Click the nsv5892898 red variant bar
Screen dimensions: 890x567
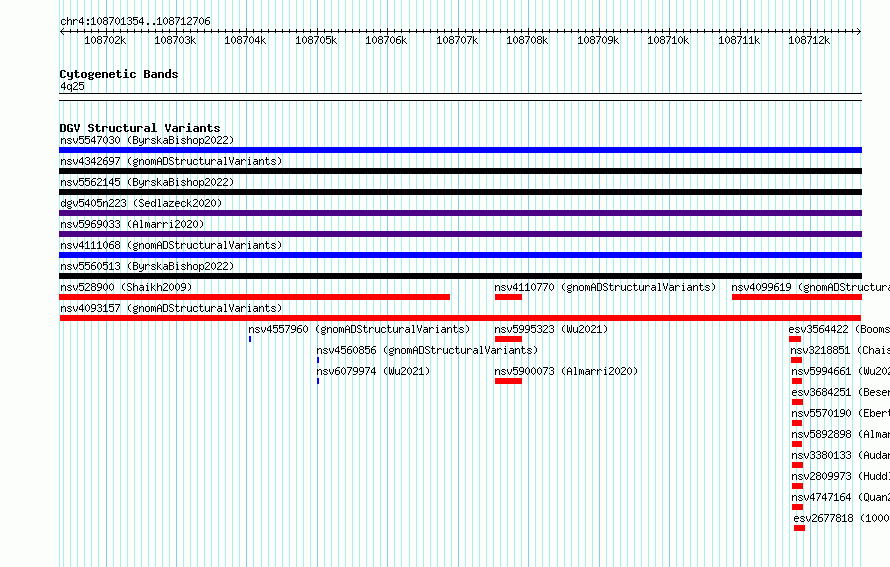coord(797,444)
